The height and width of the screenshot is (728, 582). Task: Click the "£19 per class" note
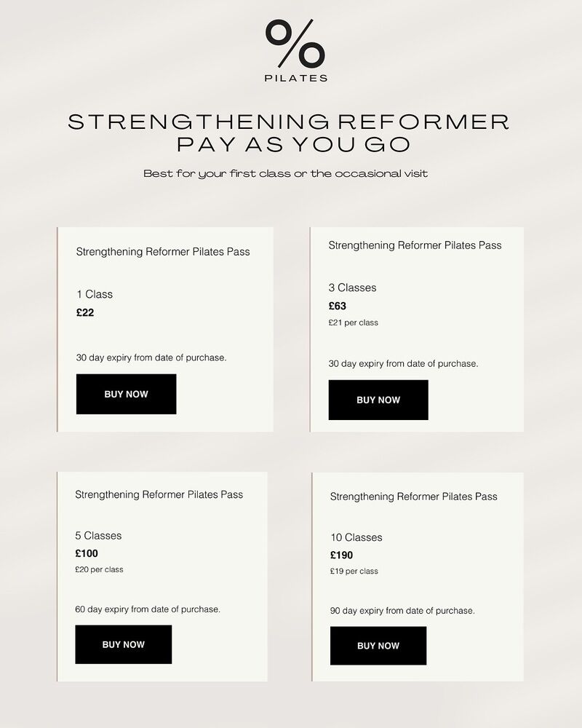tap(354, 571)
